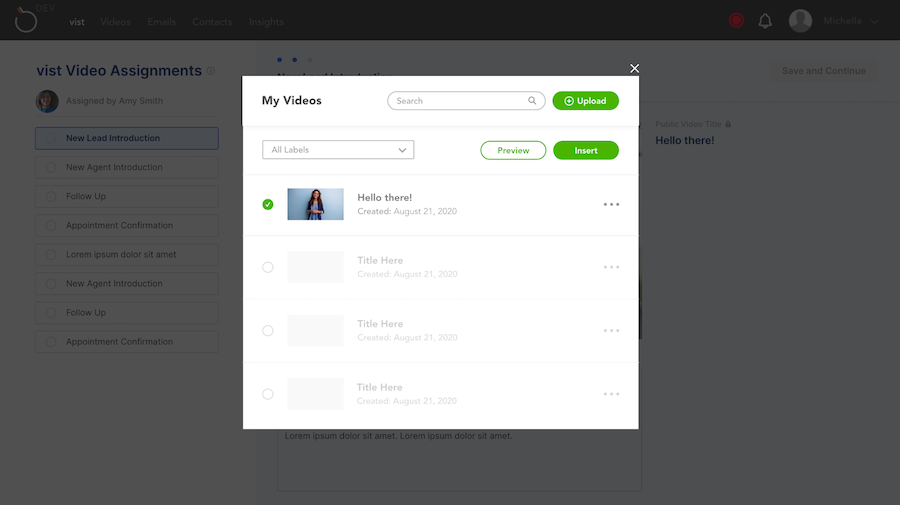Image resolution: width=900 pixels, height=505 pixels.
Task: Open options menu for Hello there! video
Action: [x=611, y=204]
